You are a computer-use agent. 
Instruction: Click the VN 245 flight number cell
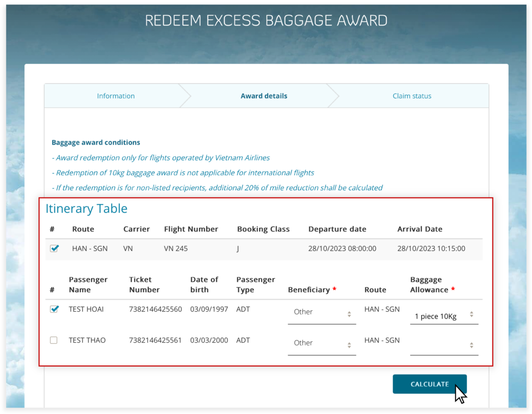click(176, 249)
